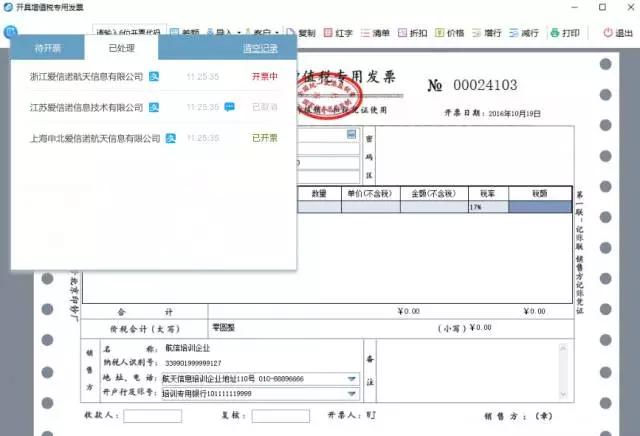Click the 复制 (copy) toolbar button

point(301,33)
